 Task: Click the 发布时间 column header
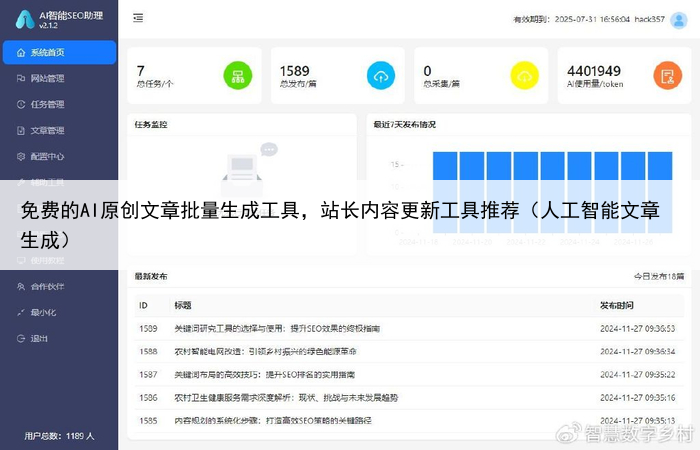click(617, 305)
